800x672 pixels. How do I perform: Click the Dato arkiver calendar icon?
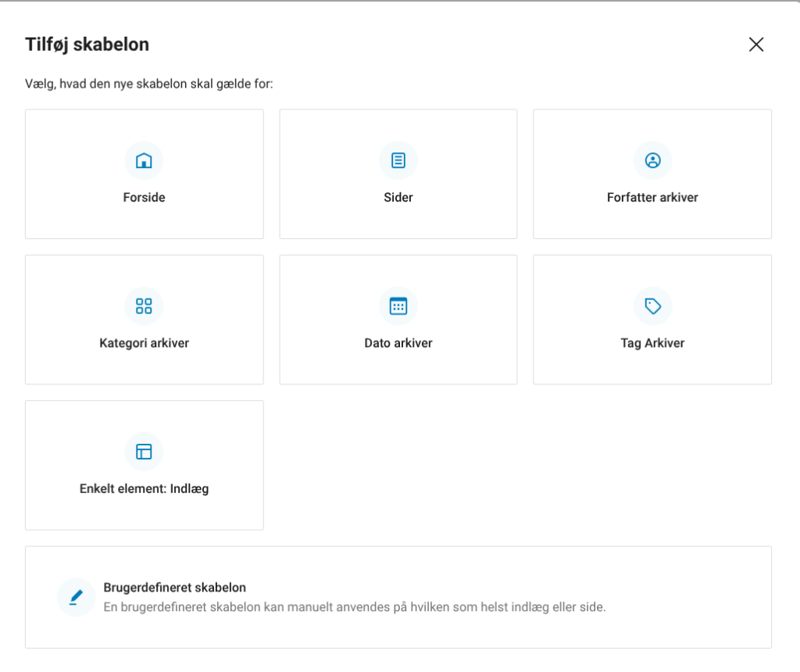[398, 306]
